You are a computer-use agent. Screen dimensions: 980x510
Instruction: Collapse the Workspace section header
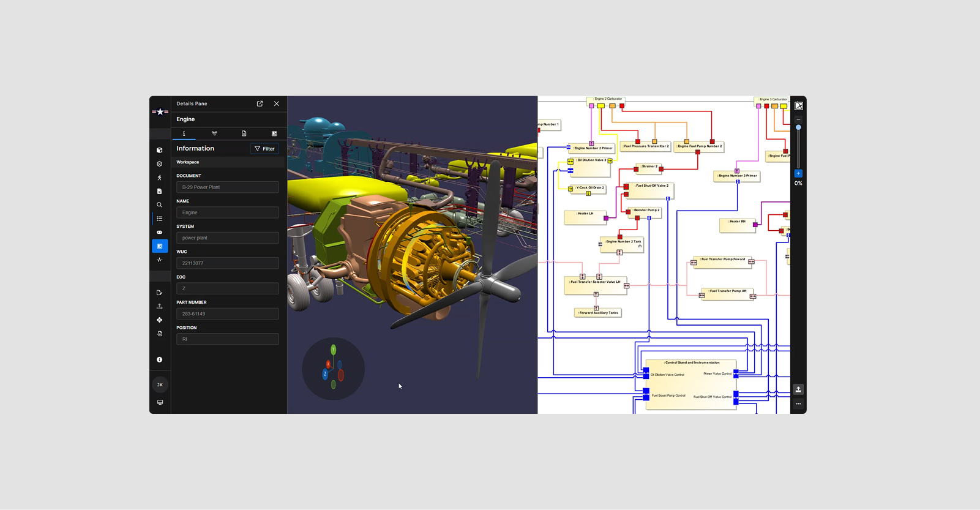228,162
